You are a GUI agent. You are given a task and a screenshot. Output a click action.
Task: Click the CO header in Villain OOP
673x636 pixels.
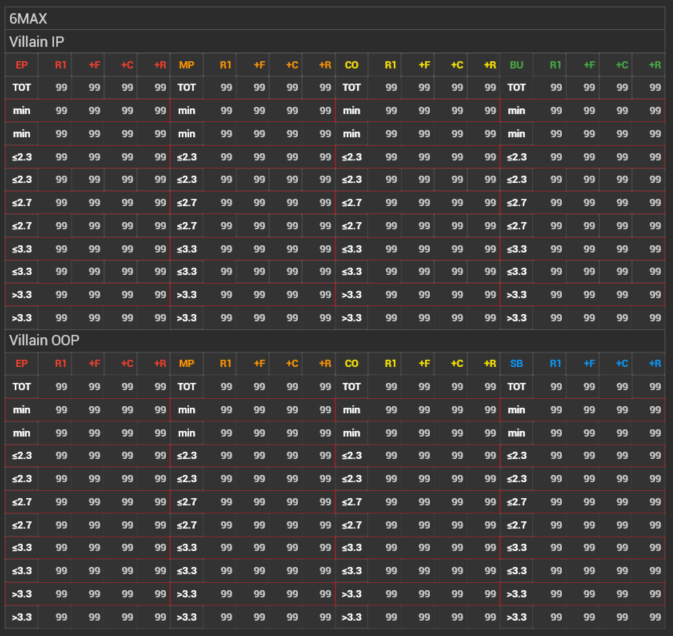[352, 363]
